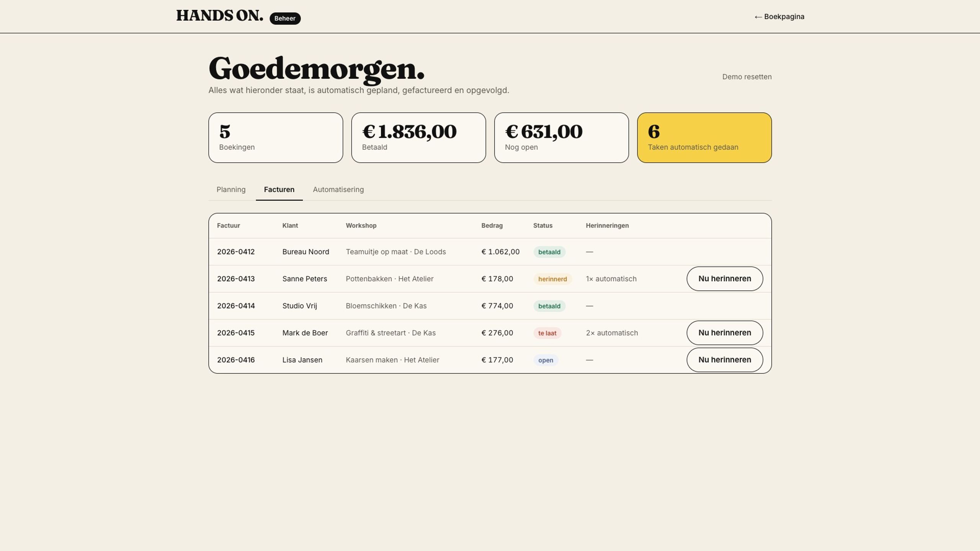Select the Facturen tab

279,189
